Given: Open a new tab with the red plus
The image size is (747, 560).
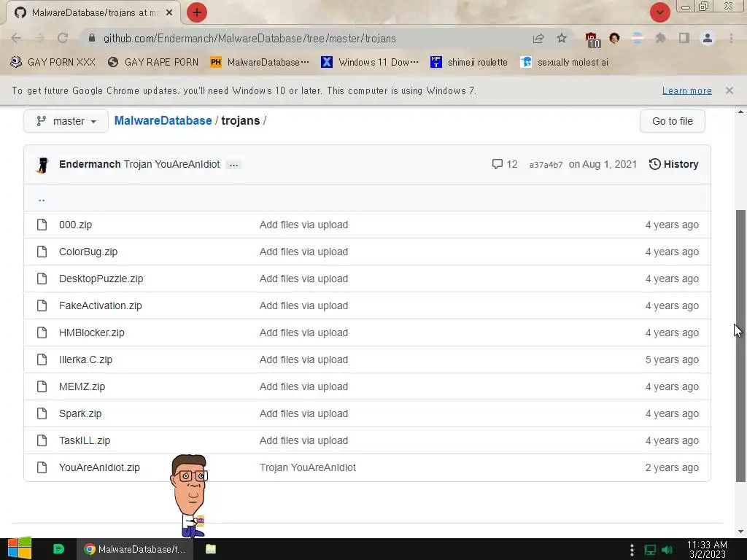Looking at the screenshot, I should [x=197, y=12].
